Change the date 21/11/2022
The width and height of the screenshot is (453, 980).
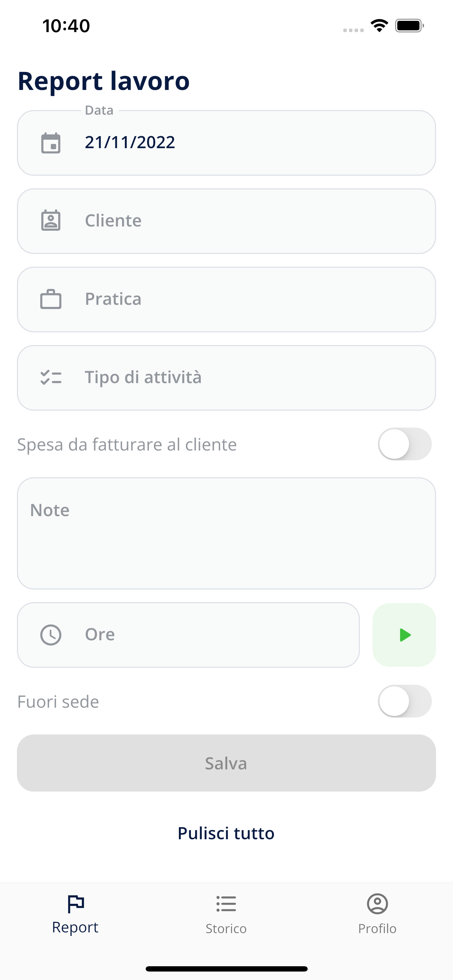[x=130, y=143]
